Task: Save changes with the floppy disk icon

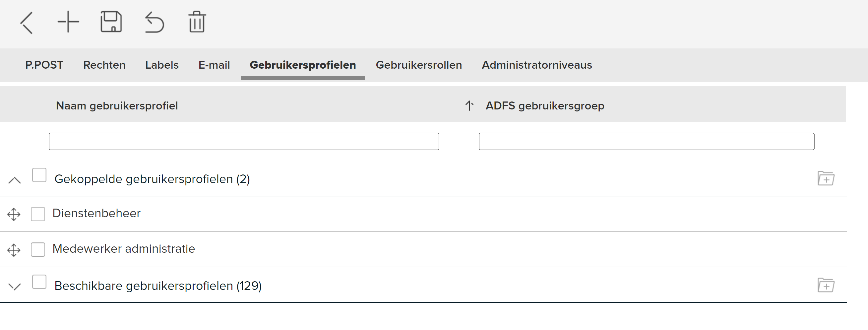Action: tap(111, 22)
